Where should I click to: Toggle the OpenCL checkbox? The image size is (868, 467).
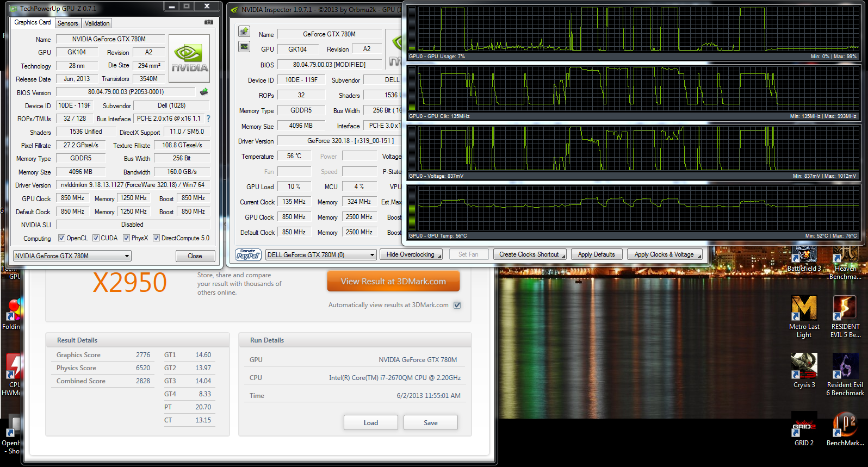pyautogui.click(x=61, y=238)
